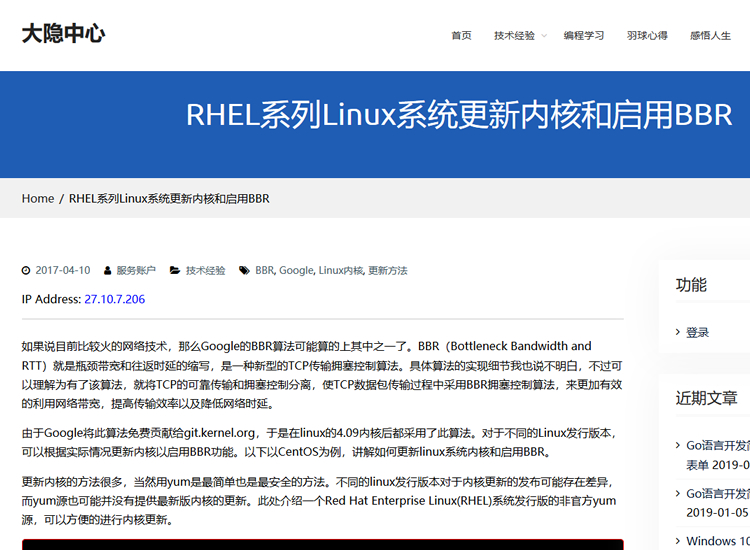Click the 登录 link in the sidebar
The image size is (750, 550).
697,332
